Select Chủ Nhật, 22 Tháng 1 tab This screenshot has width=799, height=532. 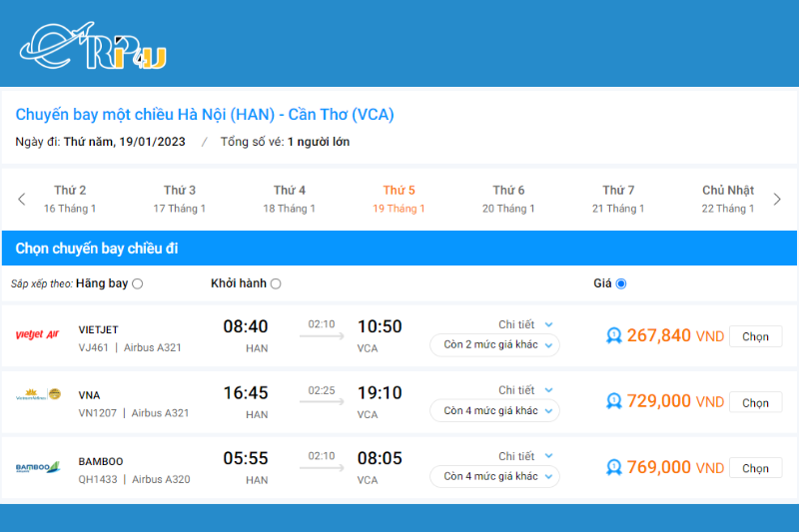coord(728,199)
